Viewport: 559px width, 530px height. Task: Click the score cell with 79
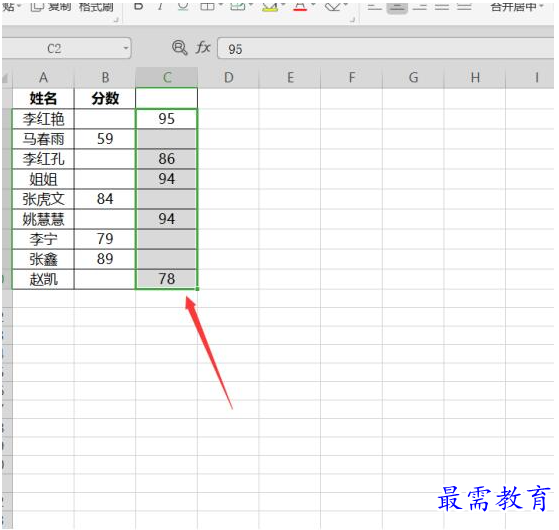[x=105, y=238]
